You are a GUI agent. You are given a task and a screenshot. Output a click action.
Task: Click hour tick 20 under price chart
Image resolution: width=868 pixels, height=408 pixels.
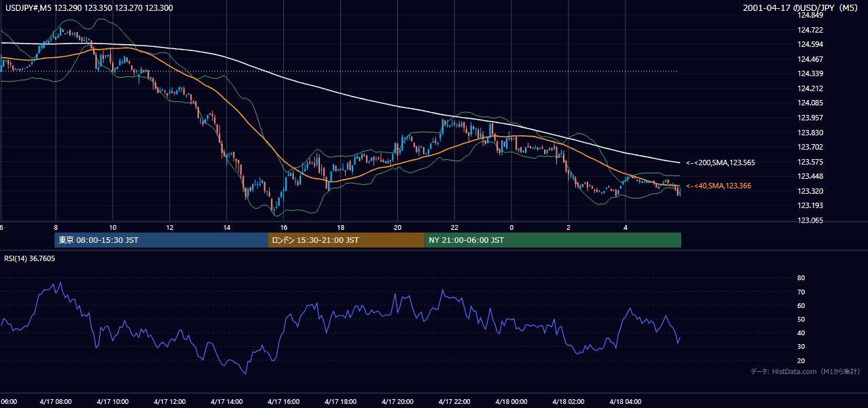pyautogui.click(x=397, y=227)
